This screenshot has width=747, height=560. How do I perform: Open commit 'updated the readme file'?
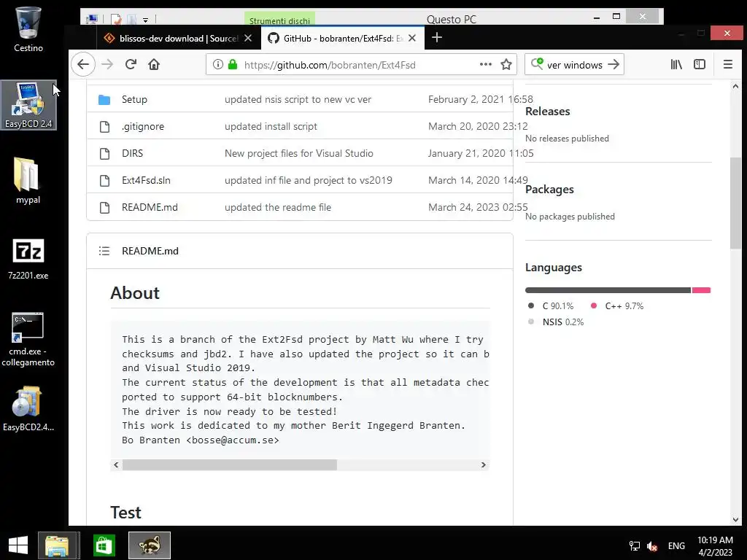pos(278,207)
